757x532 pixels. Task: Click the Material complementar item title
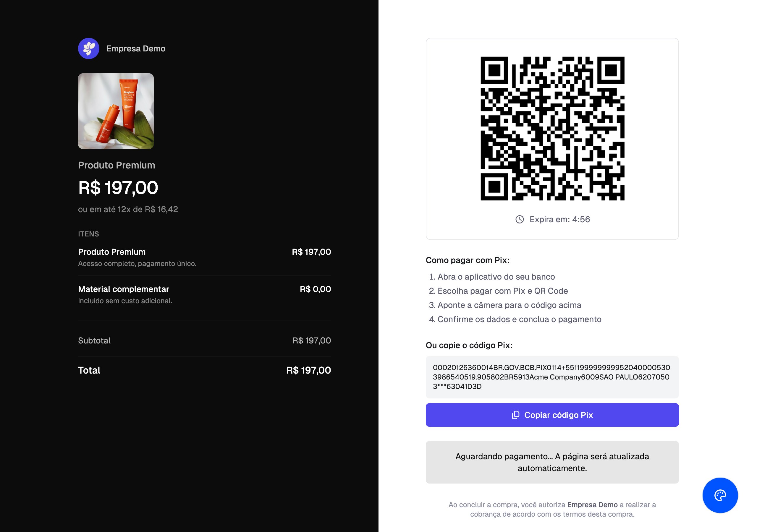[x=124, y=289]
